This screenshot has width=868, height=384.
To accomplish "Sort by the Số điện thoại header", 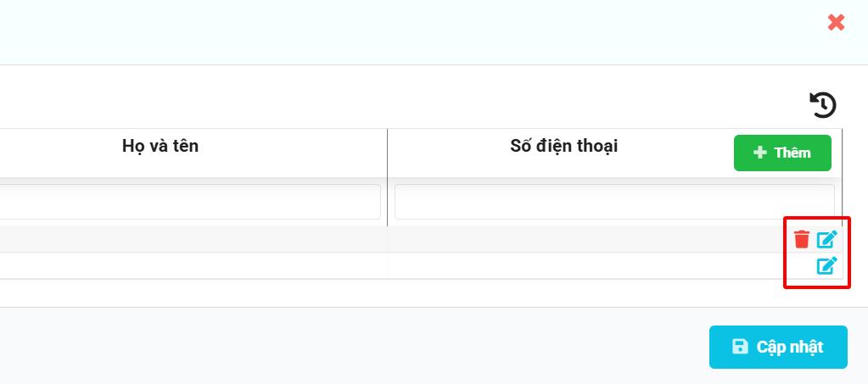I will (563, 146).
